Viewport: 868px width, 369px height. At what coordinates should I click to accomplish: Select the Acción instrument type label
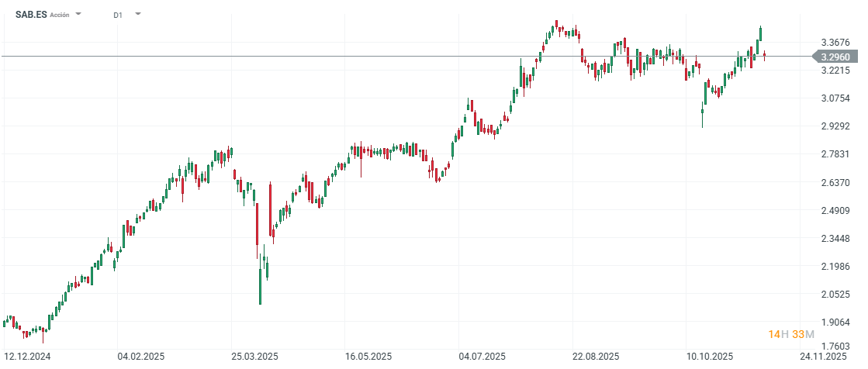[59, 15]
